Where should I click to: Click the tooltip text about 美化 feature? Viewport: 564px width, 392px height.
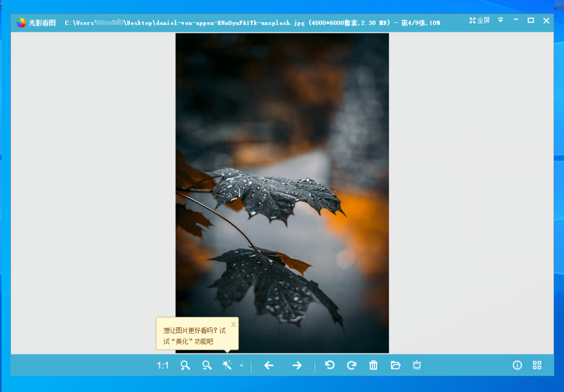pos(194,336)
